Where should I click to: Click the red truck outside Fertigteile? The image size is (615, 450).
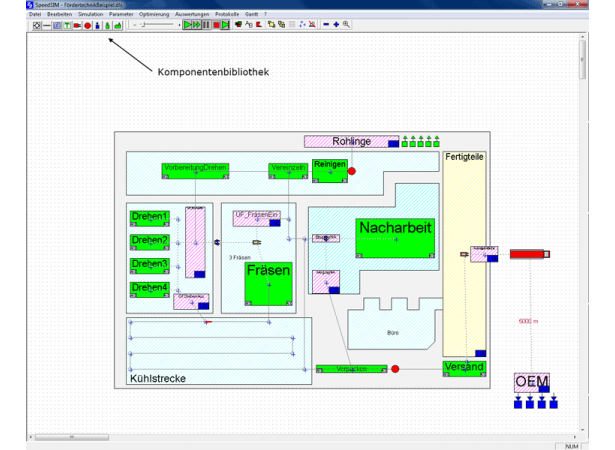pos(530,254)
